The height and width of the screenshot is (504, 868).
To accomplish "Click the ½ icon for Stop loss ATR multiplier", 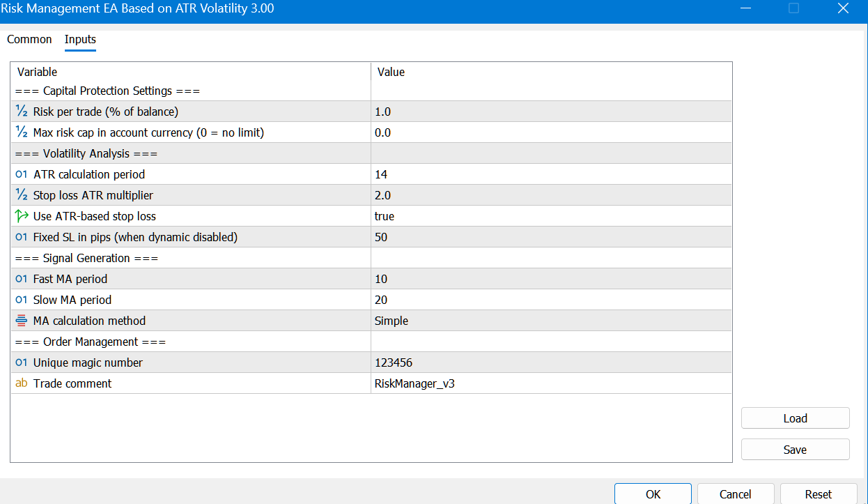I will tap(21, 194).
